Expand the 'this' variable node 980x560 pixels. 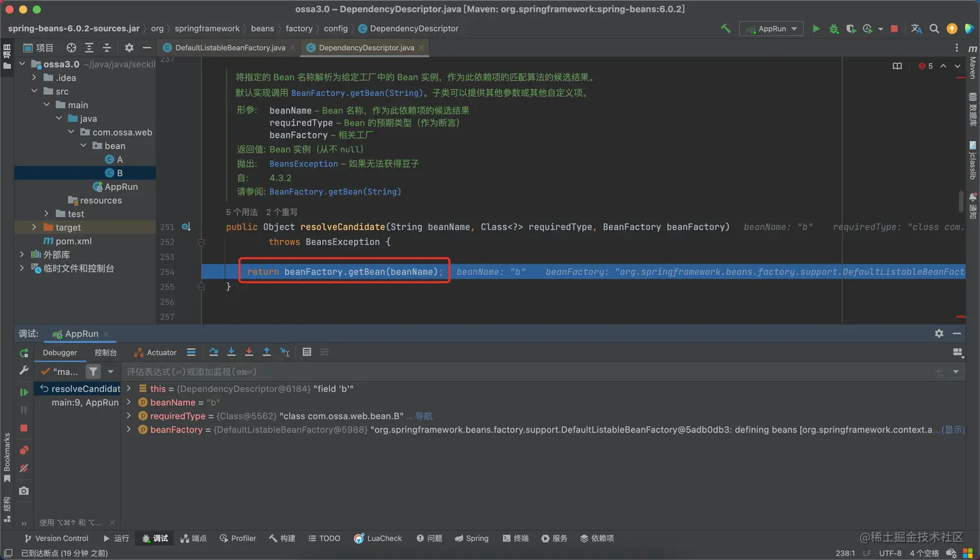coord(128,389)
